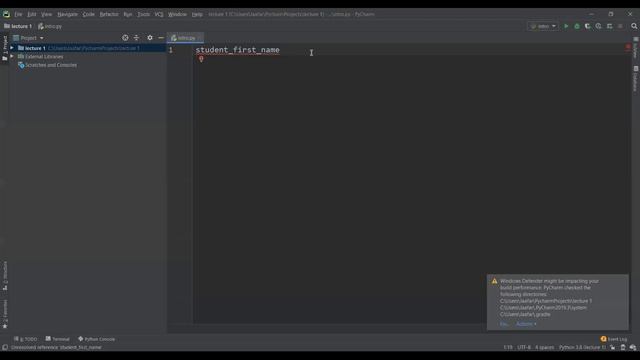The width and height of the screenshot is (640, 360).
Task: Click the rightmost status bar icon
Action: pos(633,347)
